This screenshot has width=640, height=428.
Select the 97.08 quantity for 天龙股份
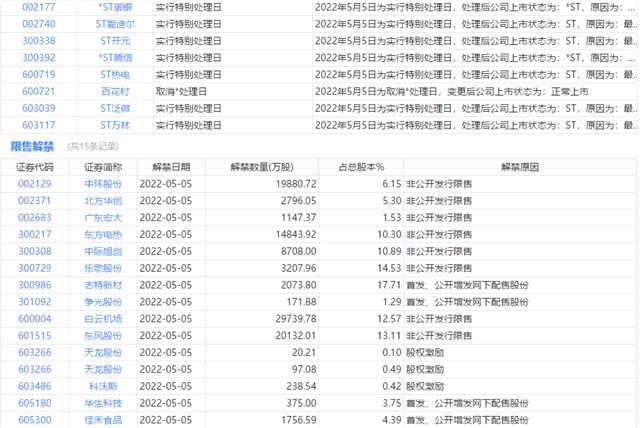[x=304, y=369]
